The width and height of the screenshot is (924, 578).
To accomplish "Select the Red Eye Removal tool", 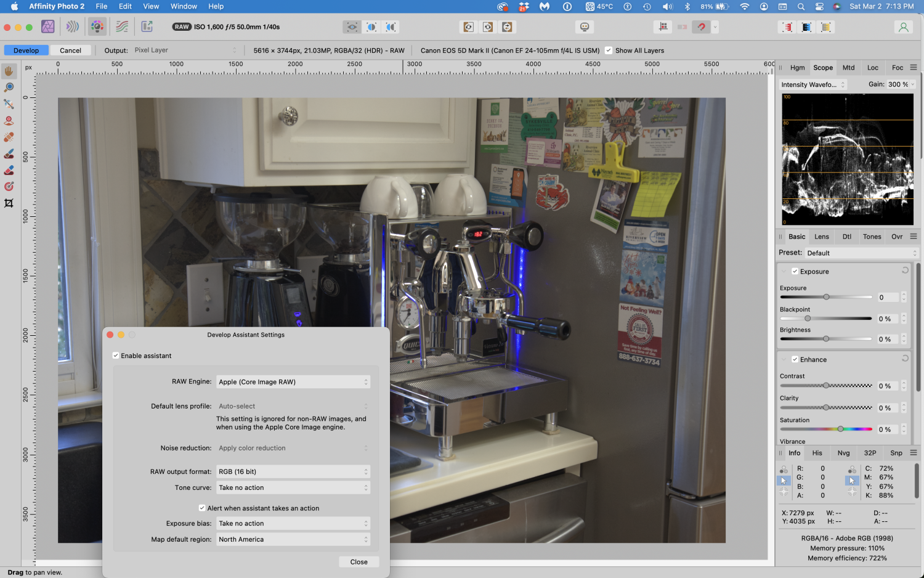I will coord(9,120).
